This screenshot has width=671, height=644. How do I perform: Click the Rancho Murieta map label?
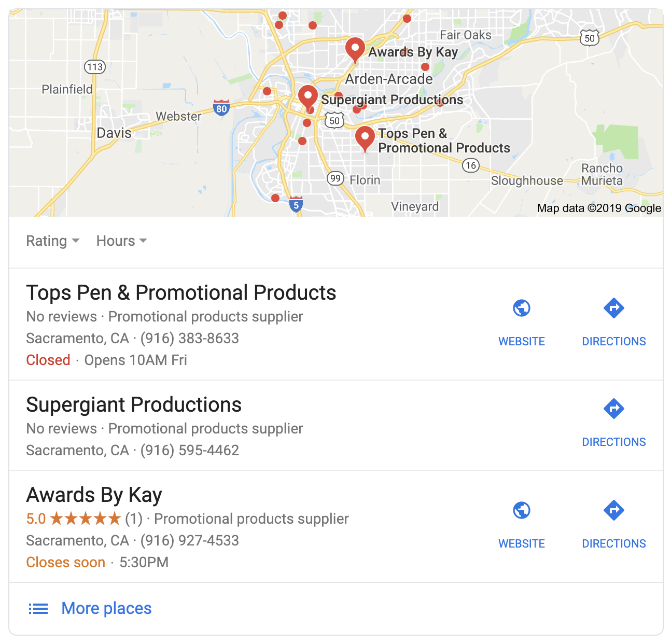pyautogui.click(x=602, y=175)
